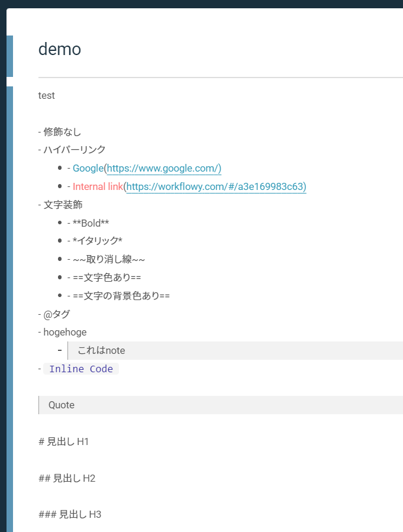Viewport: 403px width, 532px height.
Task: Click the 'test' paragraph text
Action: [x=47, y=96]
